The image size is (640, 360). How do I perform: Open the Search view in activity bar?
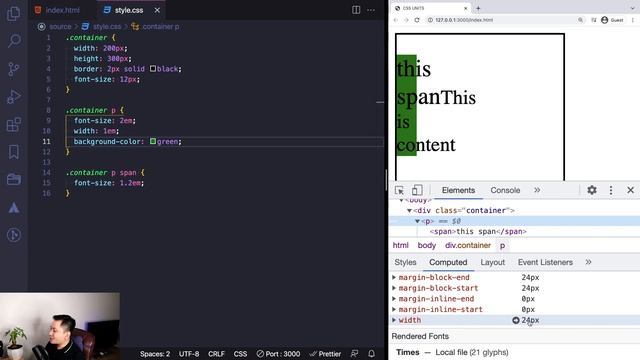tap(14, 40)
